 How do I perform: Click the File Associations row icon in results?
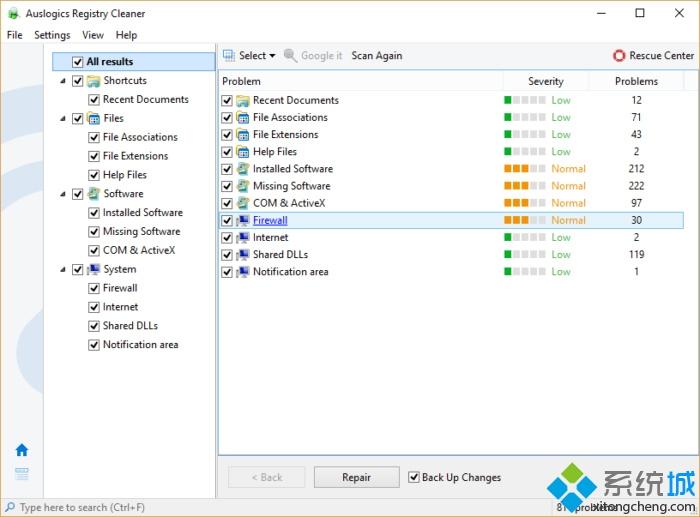243,117
